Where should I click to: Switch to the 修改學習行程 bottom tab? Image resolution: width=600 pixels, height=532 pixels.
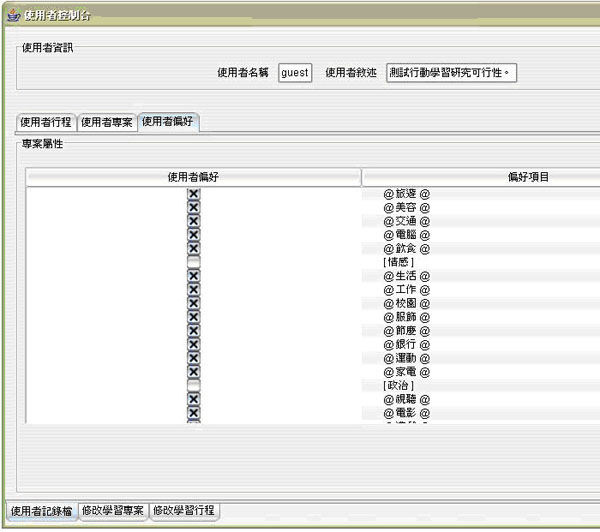pos(184,511)
